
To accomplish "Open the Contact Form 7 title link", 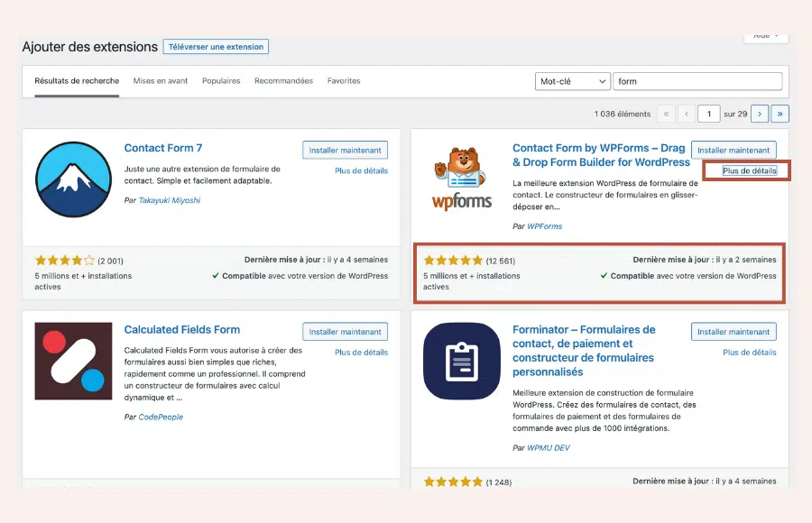I will coord(163,148).
